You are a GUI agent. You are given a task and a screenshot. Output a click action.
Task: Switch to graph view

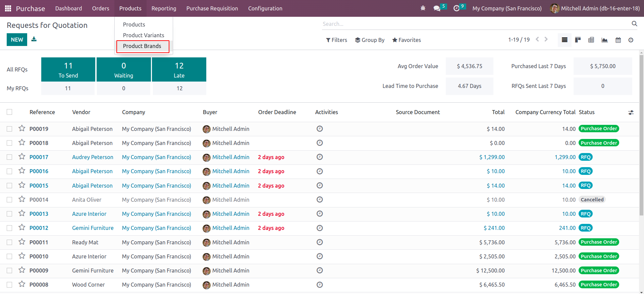point(604,40)
